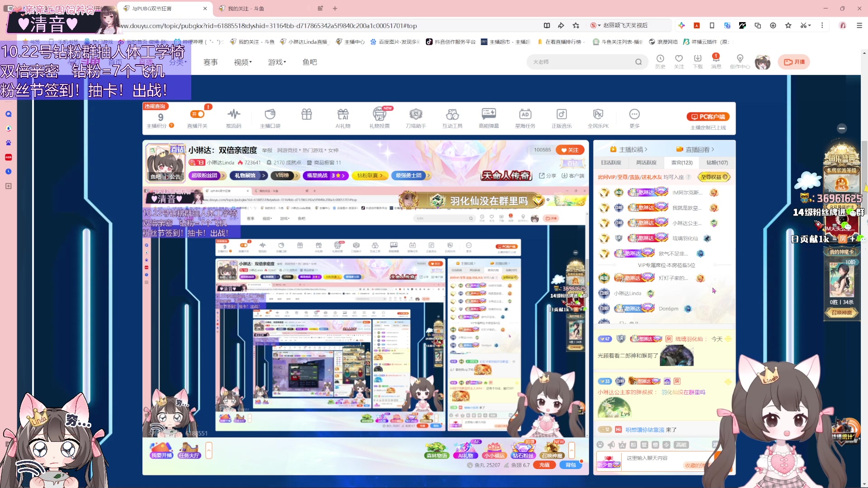The width and height of the screenshot is (868, 488).
Task: Open the 主播口袋 pocket icon
Action: 270,118
